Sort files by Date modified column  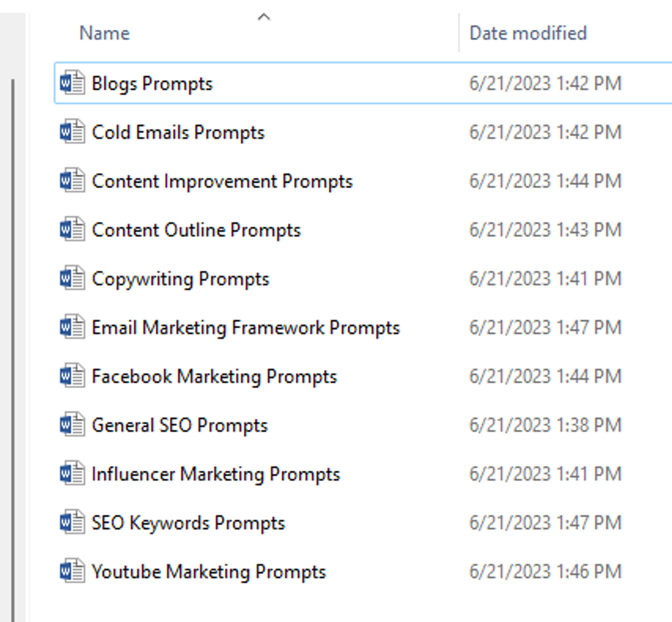click(528, 34)
